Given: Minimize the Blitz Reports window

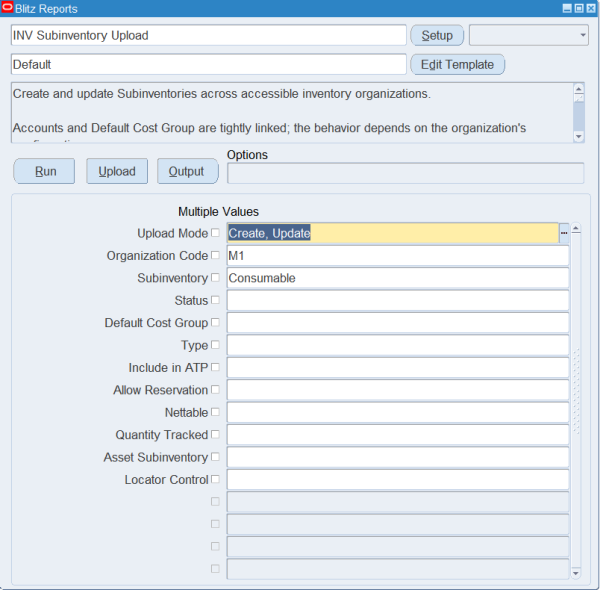Looking at the screenshot, I should tap(567, 8).
